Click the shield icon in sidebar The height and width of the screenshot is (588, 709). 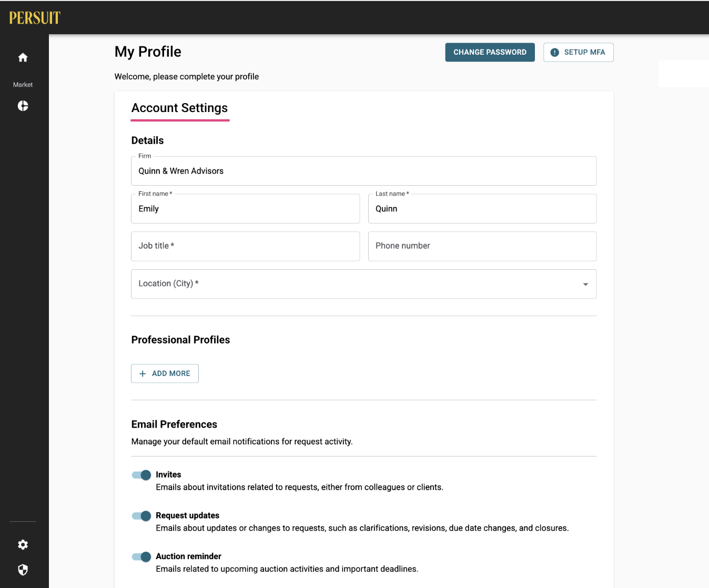click(x=23, y=570)
